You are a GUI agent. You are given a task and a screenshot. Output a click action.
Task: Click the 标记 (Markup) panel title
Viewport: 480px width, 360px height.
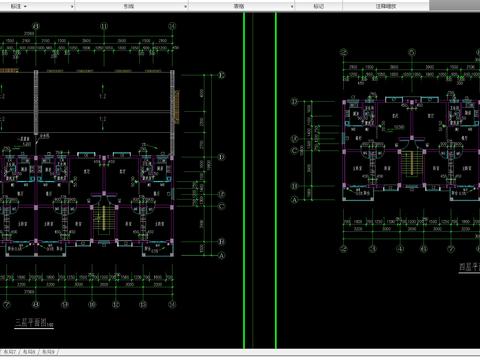click(x=319, y=6)
